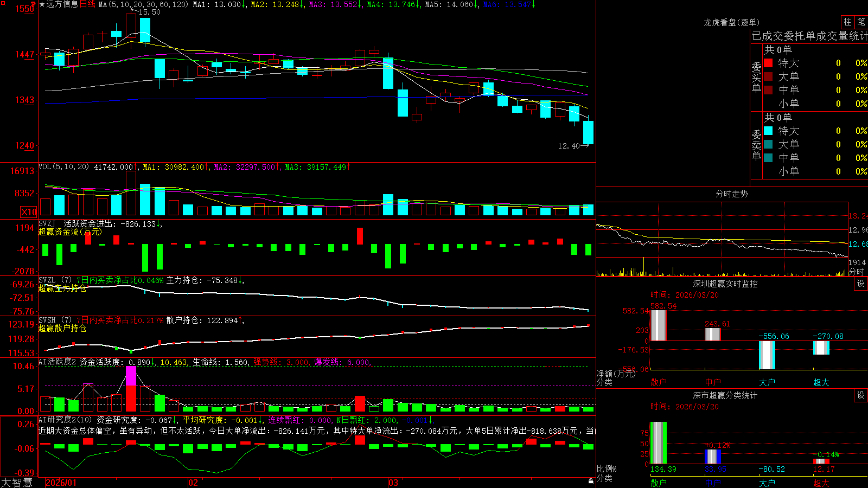Click the 02 month marker on the time axis

[193, 483]
